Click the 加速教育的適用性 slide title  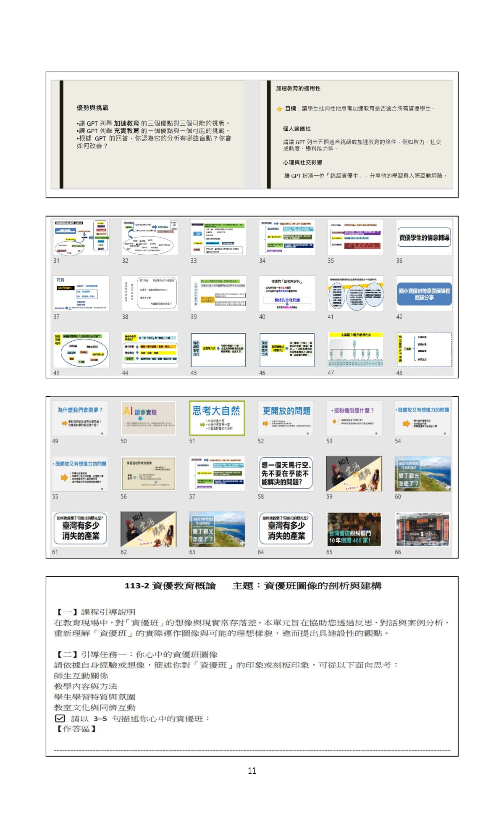click(298, 88)
